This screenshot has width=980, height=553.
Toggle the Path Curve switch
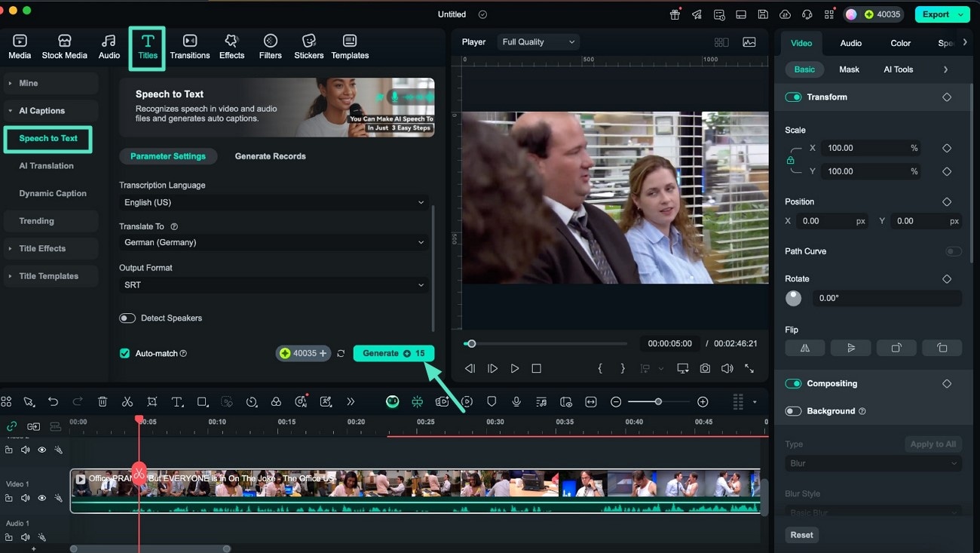pyautogui.click(x=954, y=251)
